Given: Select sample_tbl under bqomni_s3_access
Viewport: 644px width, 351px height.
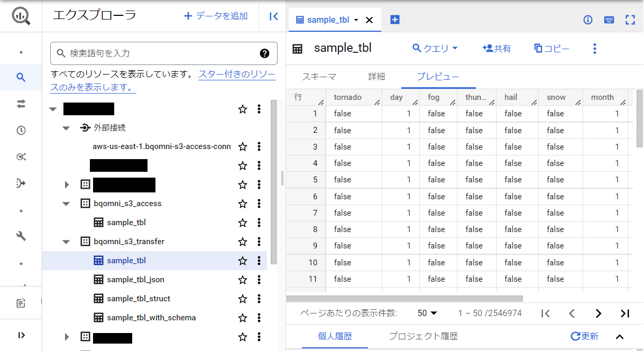Looking at the screenshot, I should click(x=126, y=223).
